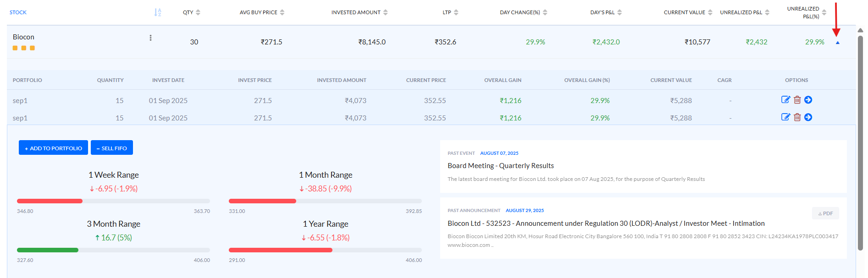The image size is (868, 278).
Task: Edit the second sep1 holding entry
Action: 785,117
